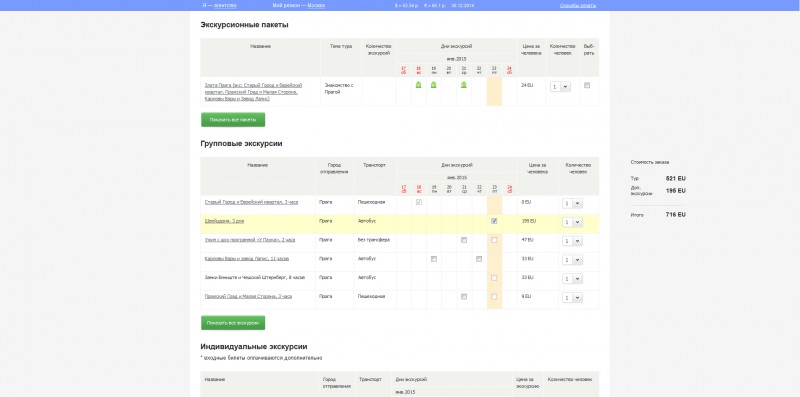Check day 23 box for Ужин с шоу программой

(x=494, y=240)
